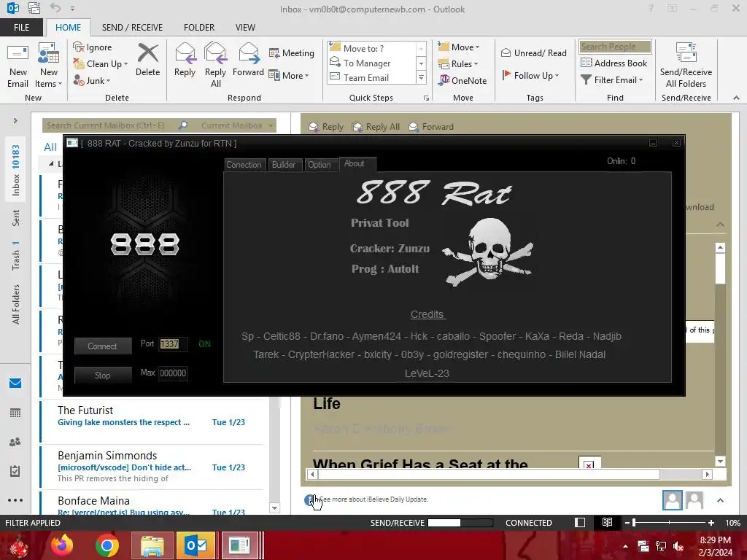Image resolution: width=747 pixels, height=560 pixels.
Task: Toggle Unread/Read status
Action: [533, 52]
